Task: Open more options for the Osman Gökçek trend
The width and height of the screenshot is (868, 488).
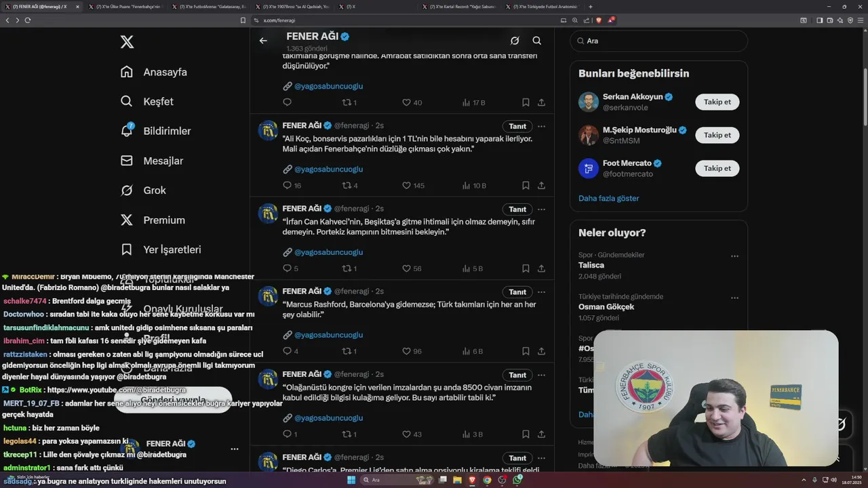Action: (734, 298)
